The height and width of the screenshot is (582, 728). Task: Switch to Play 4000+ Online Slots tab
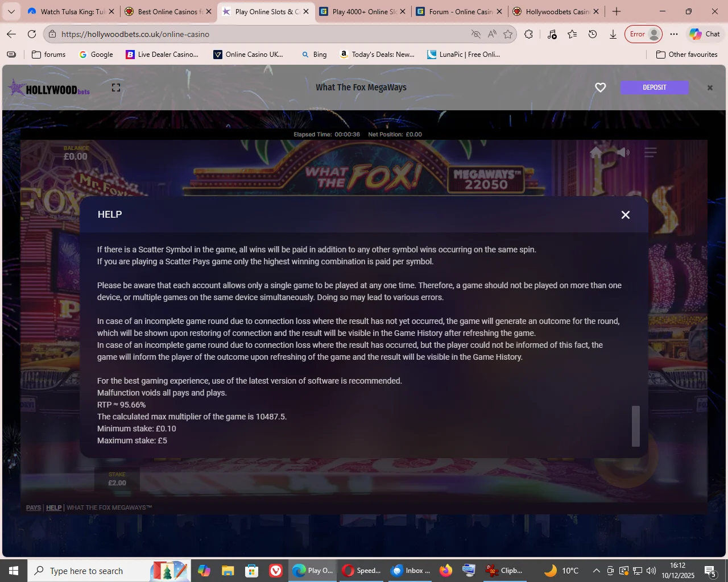coord(362,11)
